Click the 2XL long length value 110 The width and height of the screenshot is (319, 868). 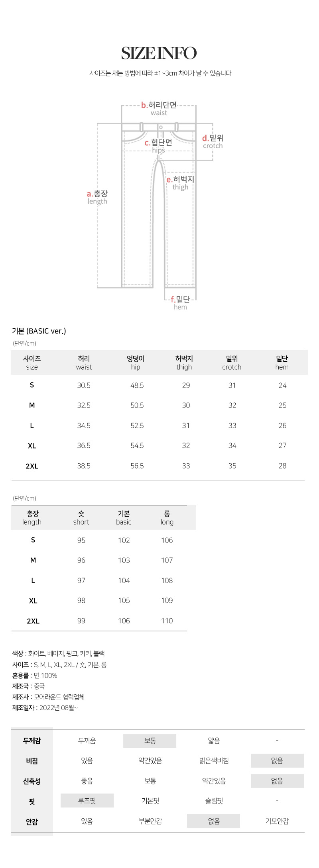167,621
